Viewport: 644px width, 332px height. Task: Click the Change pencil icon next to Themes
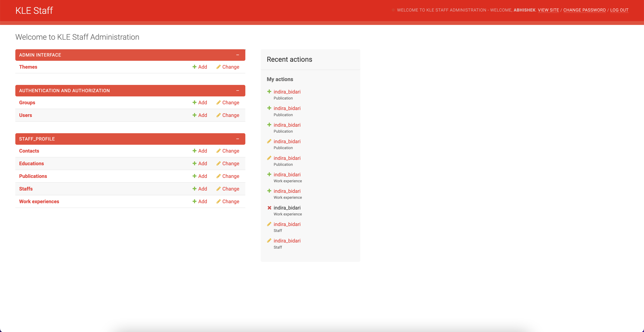218,67
